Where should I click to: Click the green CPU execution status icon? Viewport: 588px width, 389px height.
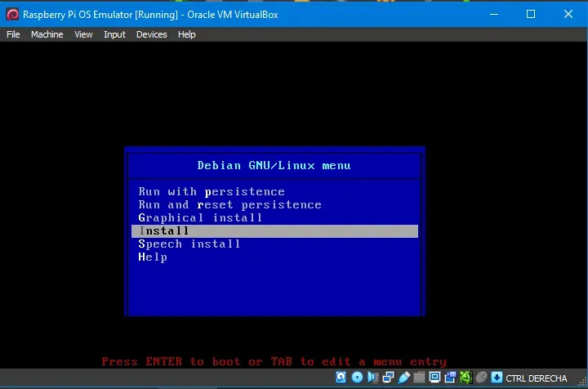pyautogui.click(x=465, y=378)
